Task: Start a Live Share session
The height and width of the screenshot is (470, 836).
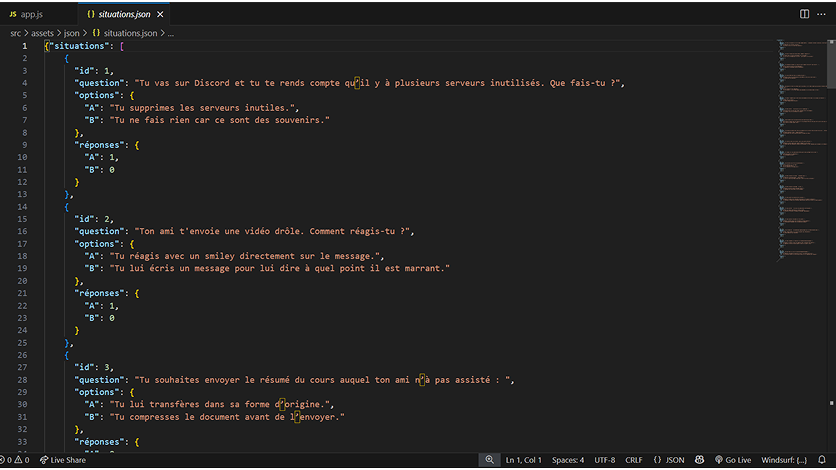Action: point(62,460)
